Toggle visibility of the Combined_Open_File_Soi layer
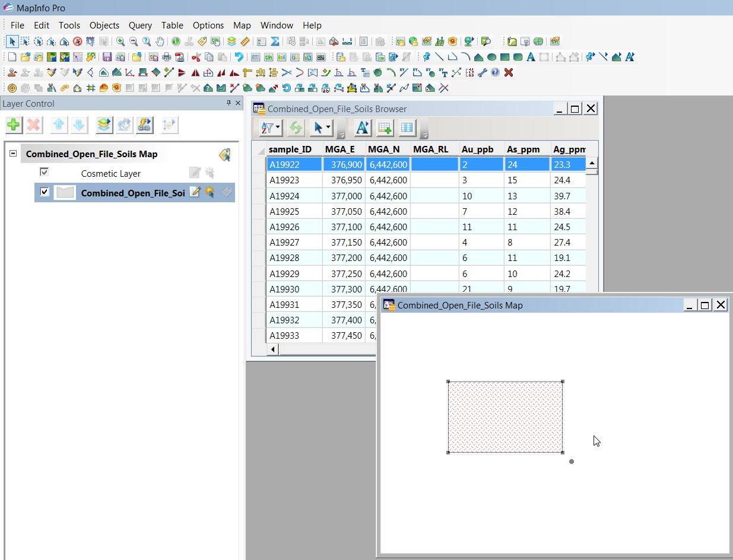The width and height of the screenshot is (733, 560). coord(43,193)
